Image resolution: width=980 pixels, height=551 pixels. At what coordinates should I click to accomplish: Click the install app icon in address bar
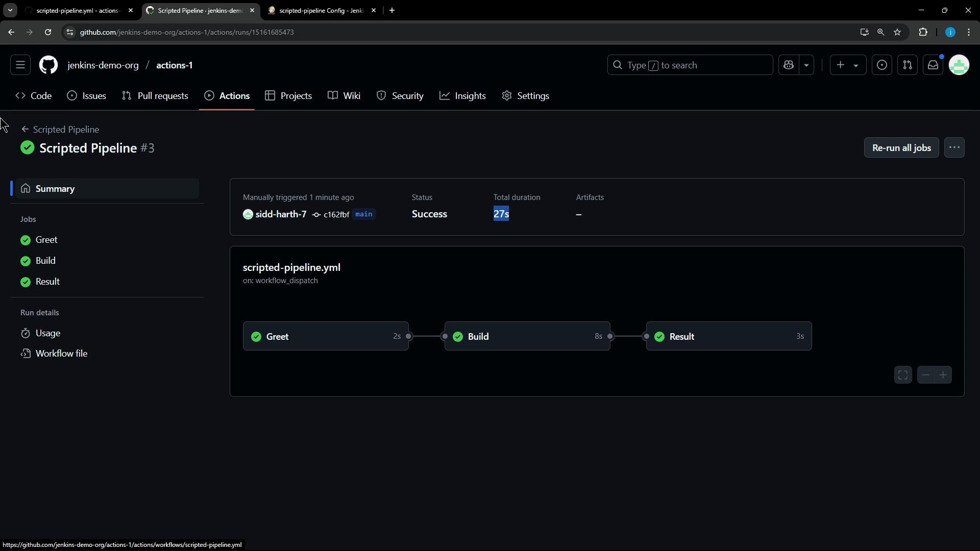864,32
